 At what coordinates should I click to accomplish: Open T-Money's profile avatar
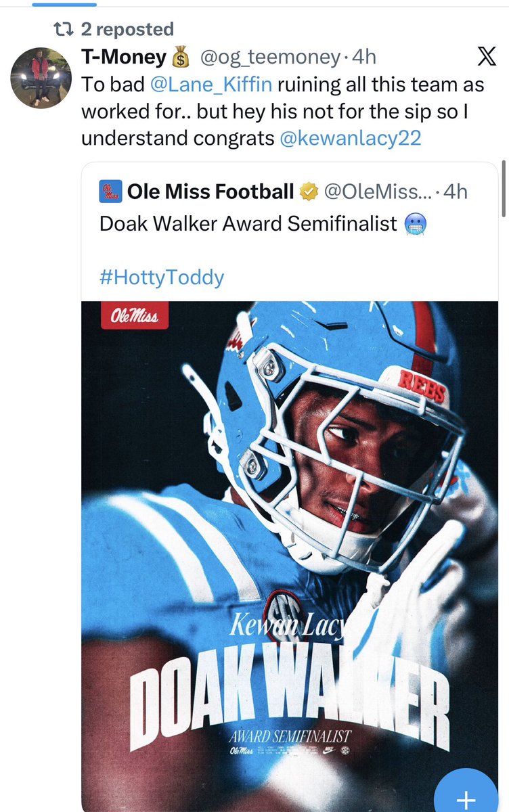click(x=41, y=78)
